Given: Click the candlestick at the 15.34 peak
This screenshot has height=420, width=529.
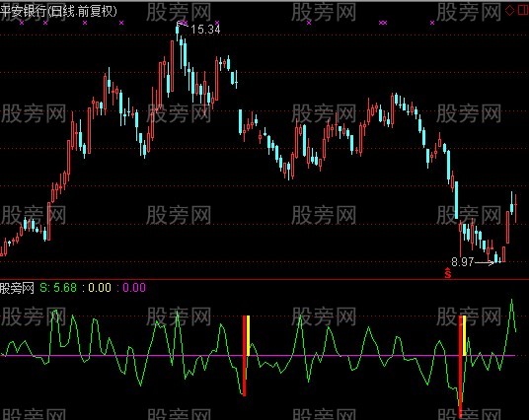Looking at the screenshot, I should [x=177, y=32].
